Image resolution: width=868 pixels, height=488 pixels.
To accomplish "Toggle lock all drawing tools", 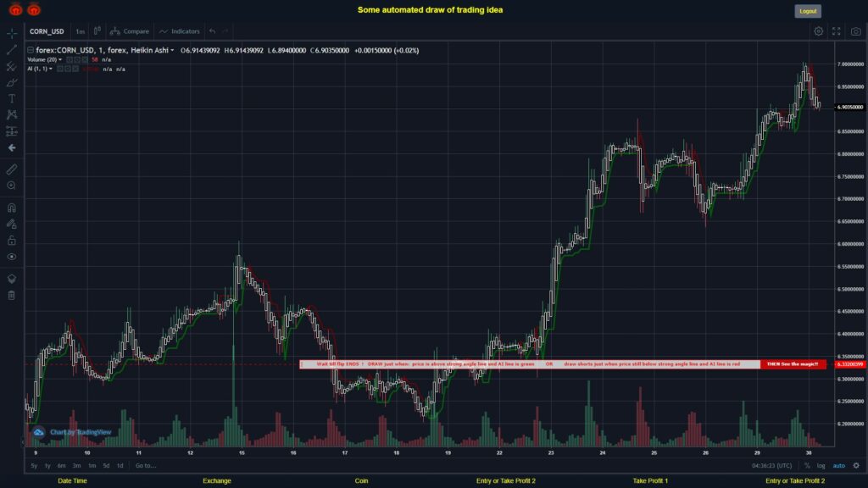I will (12, 240).
